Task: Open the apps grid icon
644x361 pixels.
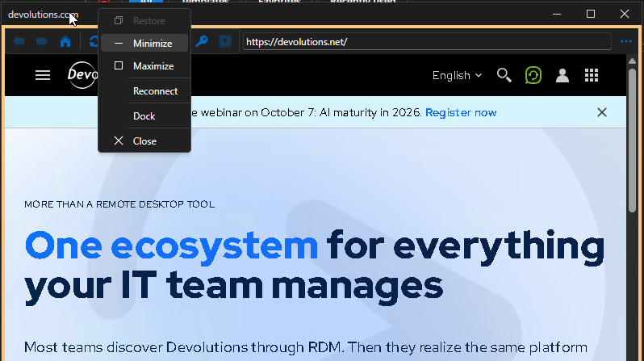Action: 592,75
